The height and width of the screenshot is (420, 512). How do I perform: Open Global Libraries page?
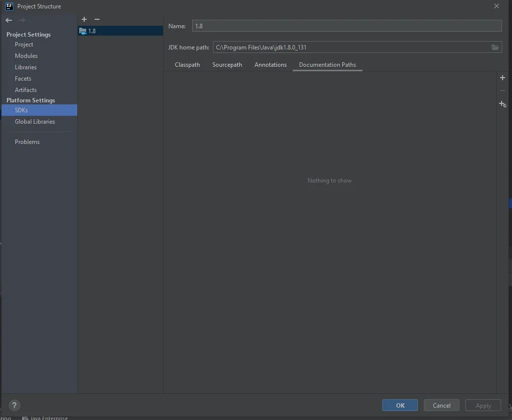pos(35,122)
